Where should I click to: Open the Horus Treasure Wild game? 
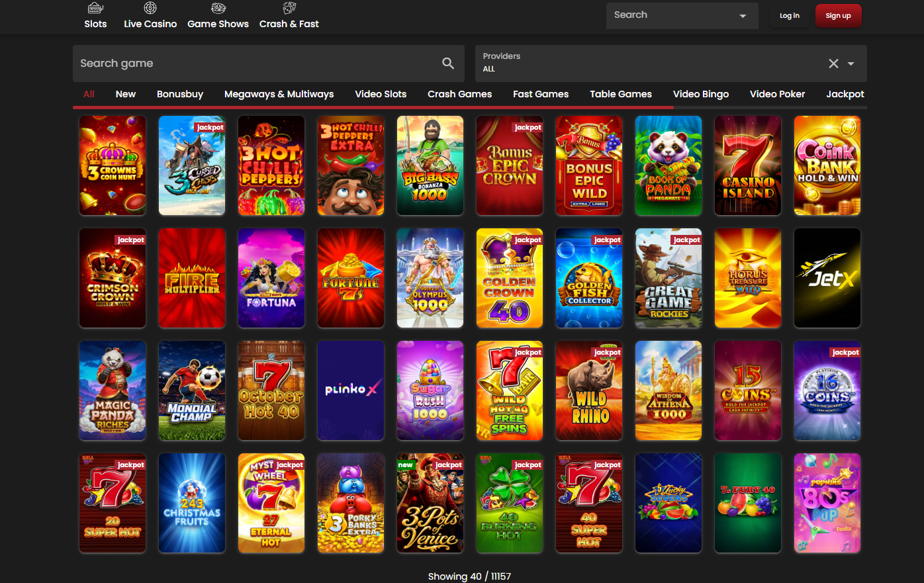(x=748, y=278)
